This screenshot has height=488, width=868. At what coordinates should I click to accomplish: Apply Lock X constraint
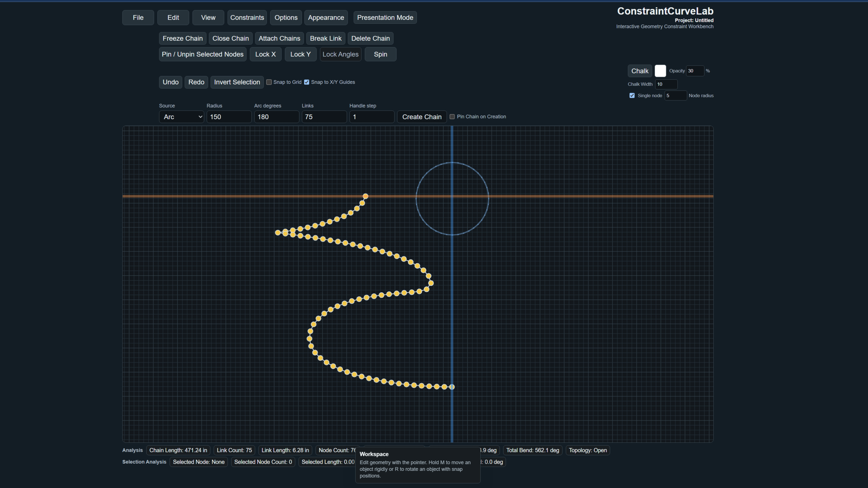266,54
